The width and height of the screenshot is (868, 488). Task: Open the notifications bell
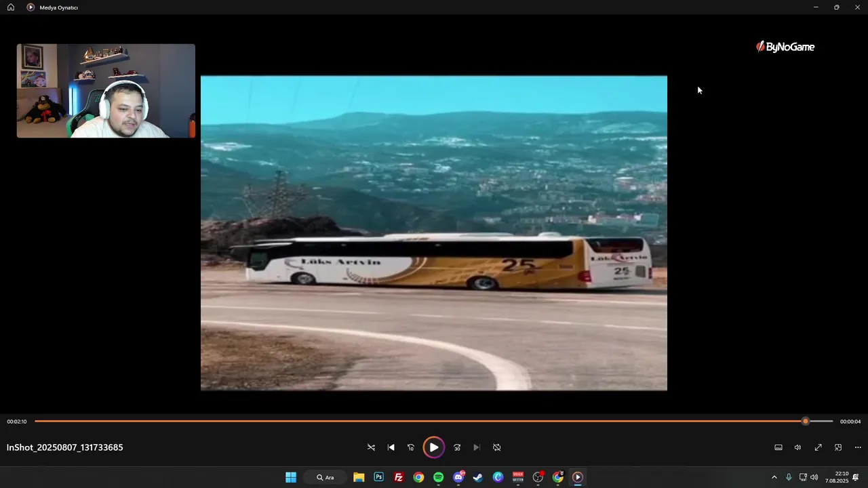coord(856,477)
